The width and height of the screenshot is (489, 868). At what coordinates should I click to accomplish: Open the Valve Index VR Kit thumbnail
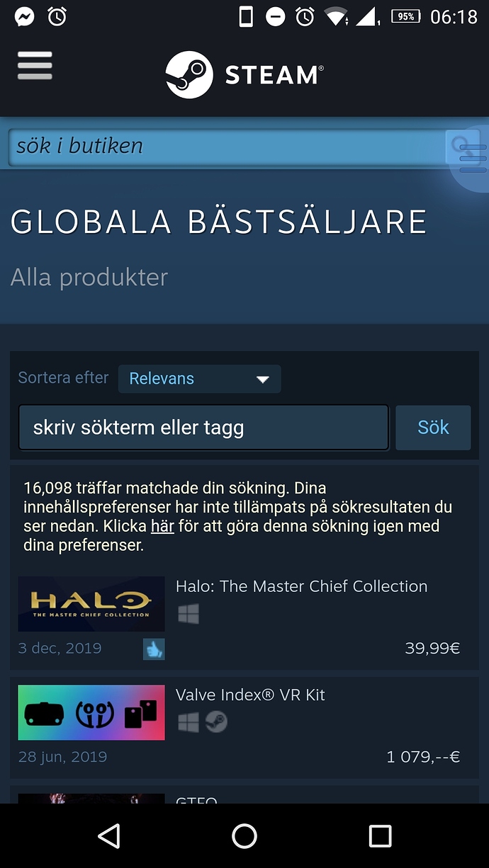tap(91, 712)
